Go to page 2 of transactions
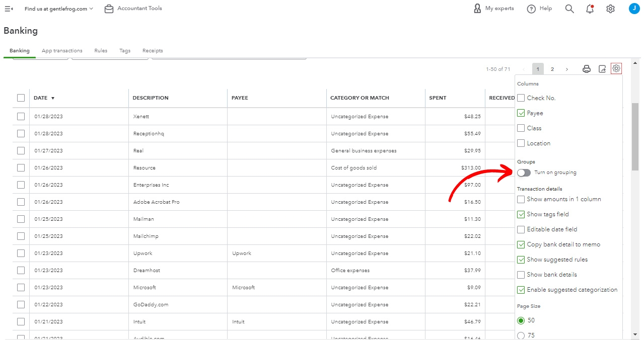Image resolution: width=644 pixels, height=340 pixels. pyautogui.click(x=552, y=69)
